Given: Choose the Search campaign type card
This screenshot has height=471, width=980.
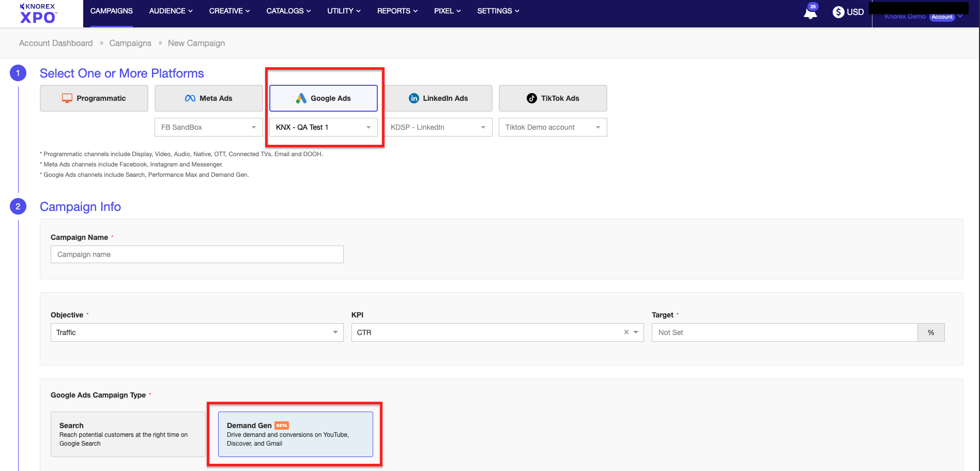Looking at the screenshot, I should pos(128,434).
